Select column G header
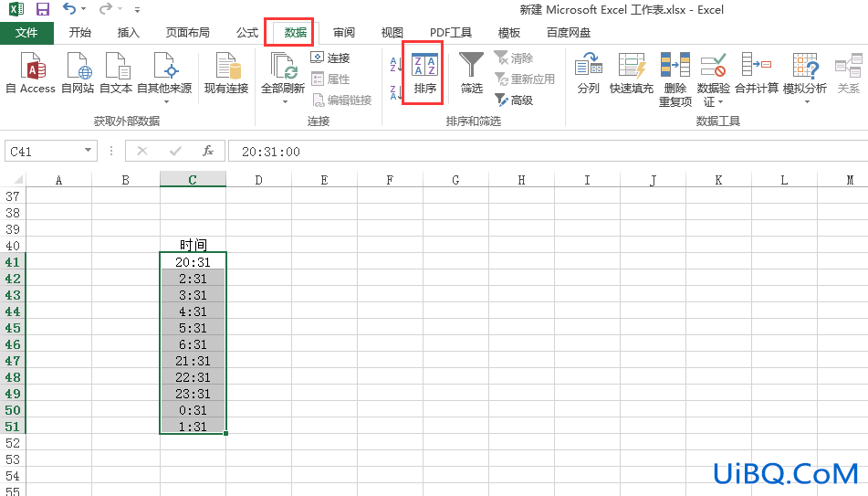 pos(455,180)
